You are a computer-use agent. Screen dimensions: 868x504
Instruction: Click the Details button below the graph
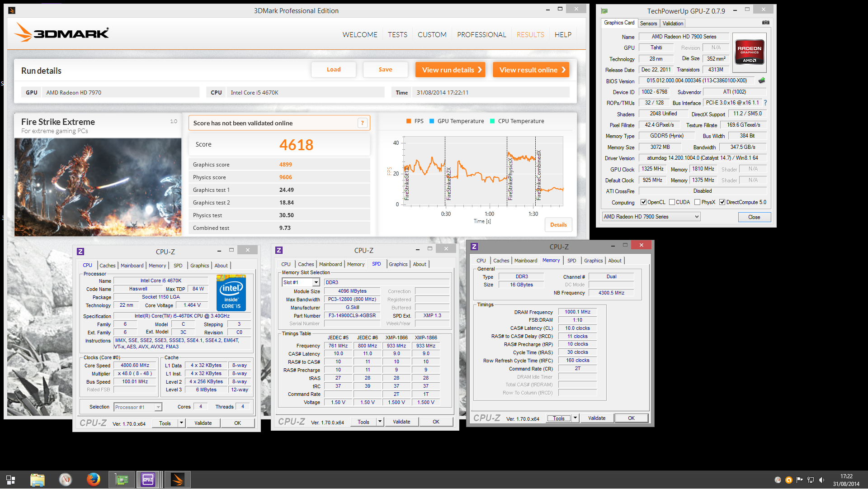(x=558, y=225)
